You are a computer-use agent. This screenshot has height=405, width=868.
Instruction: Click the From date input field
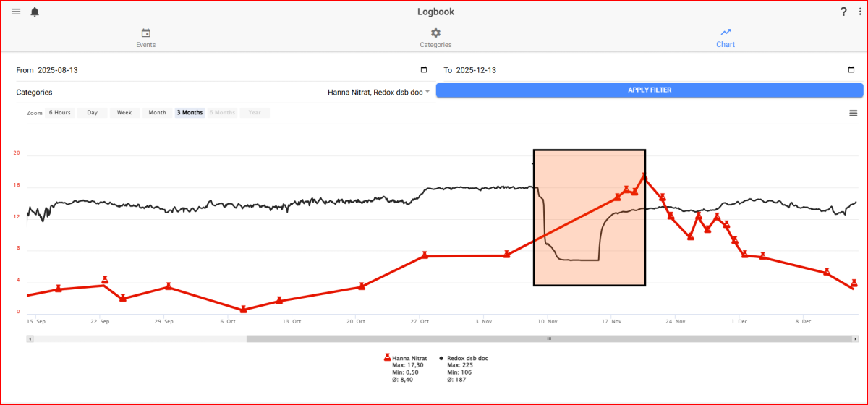pyautogui.click(x=217, y=70)
